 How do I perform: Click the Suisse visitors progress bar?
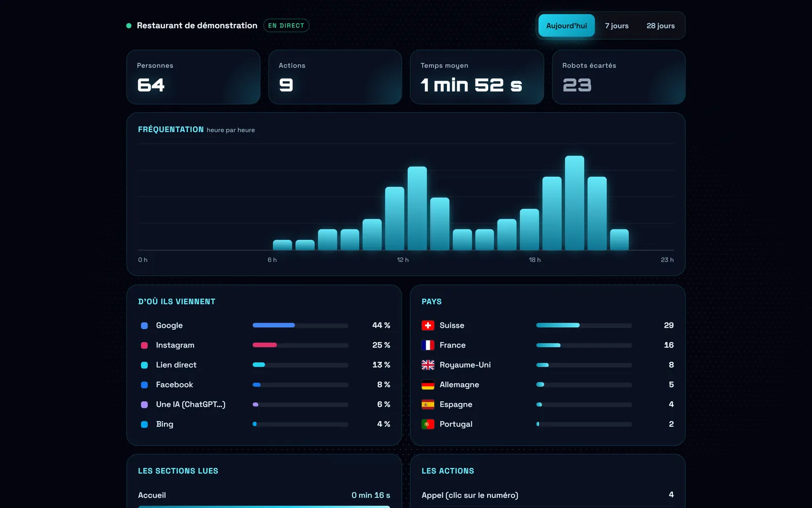pyautogui.click(x=584, y=325)
